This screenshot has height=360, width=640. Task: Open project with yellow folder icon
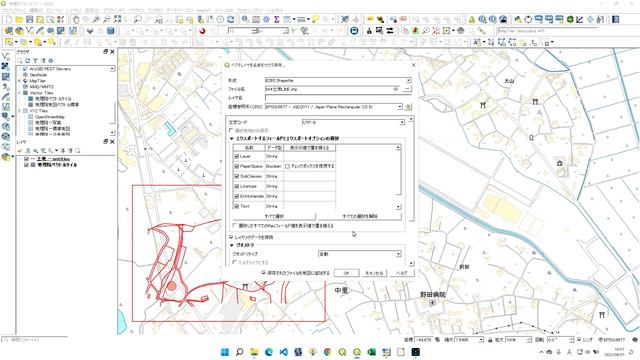tap(19, 19)
